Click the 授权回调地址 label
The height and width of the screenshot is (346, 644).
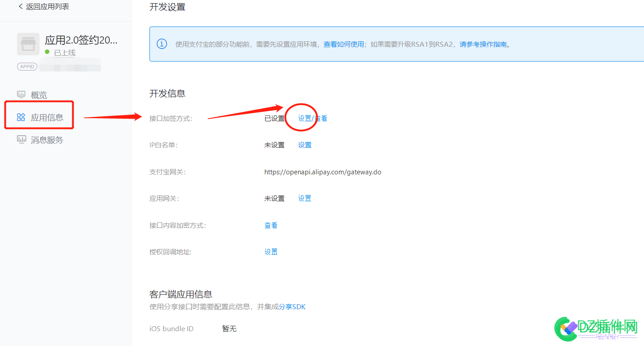pyautogui.click(x=171, y=252)
